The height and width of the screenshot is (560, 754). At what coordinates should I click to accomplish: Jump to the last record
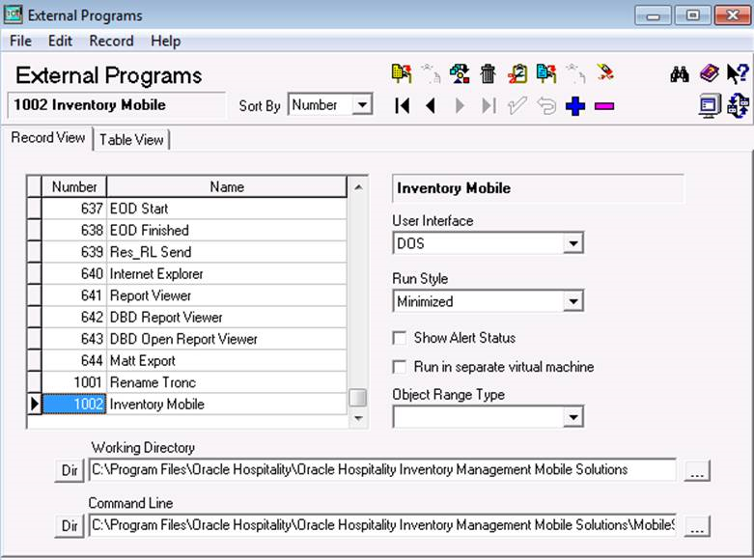point(489,105)
